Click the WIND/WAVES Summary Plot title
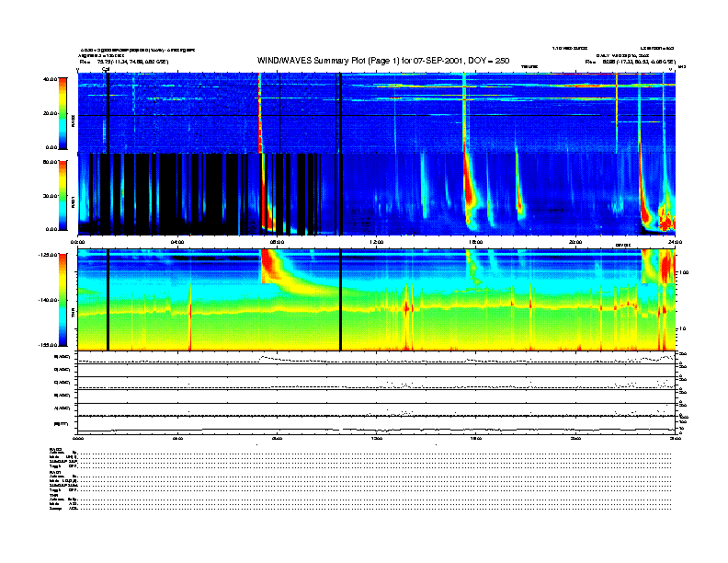This screenshot has width=728, height=563. pyautogui.click(x=383, y=61)
